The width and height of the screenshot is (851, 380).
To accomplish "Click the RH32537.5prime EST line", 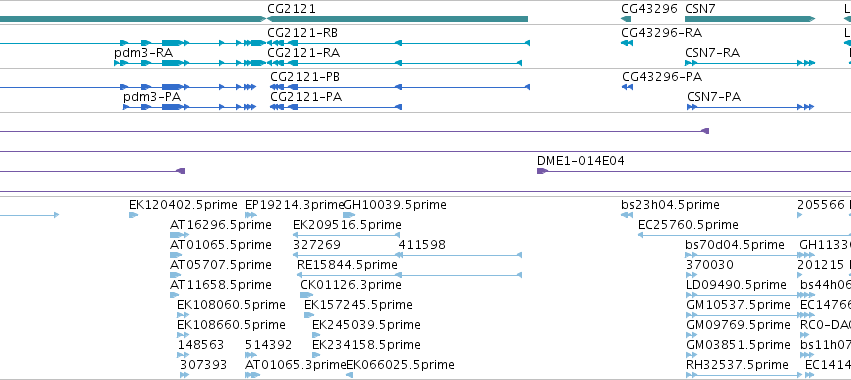I will click(x=744, y=375).
